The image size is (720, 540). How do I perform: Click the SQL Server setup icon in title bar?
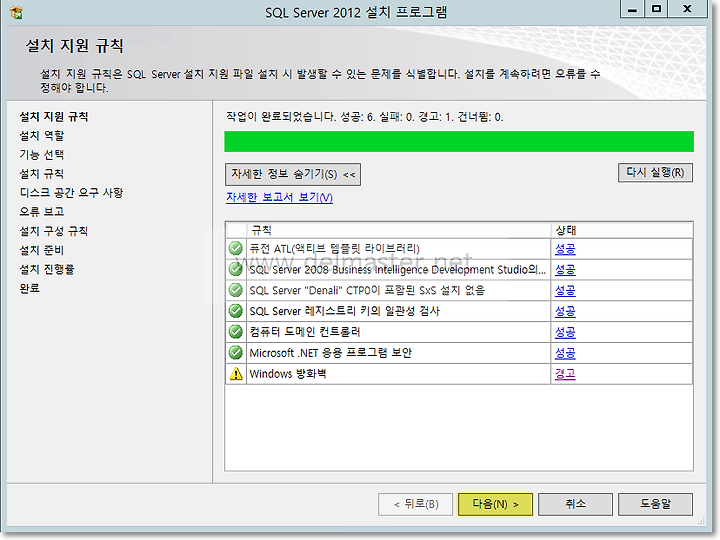click(x=17, y=12)
